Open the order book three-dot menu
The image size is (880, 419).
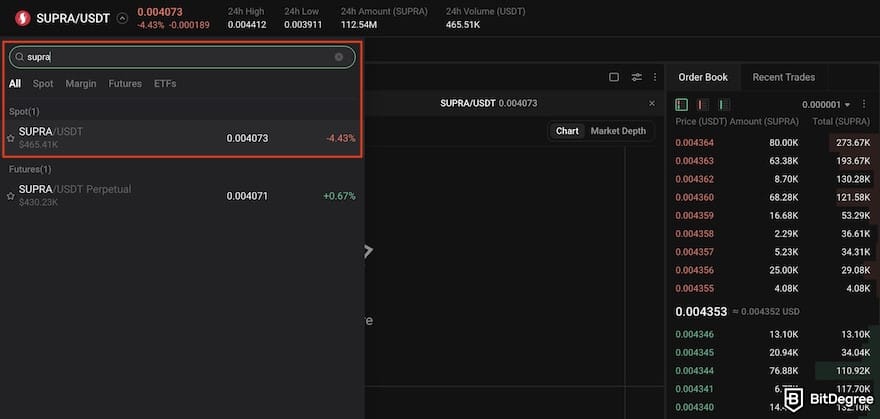[864, 104]
